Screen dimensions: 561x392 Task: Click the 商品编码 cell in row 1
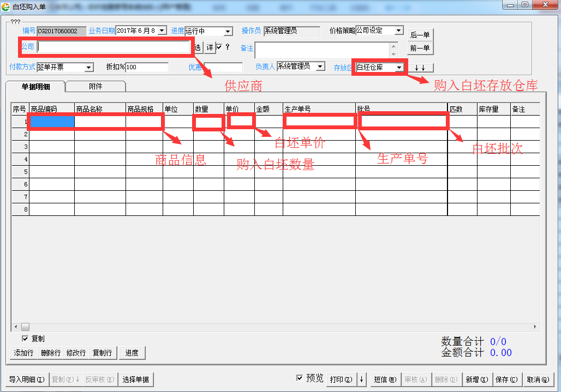tap(52, 122)
